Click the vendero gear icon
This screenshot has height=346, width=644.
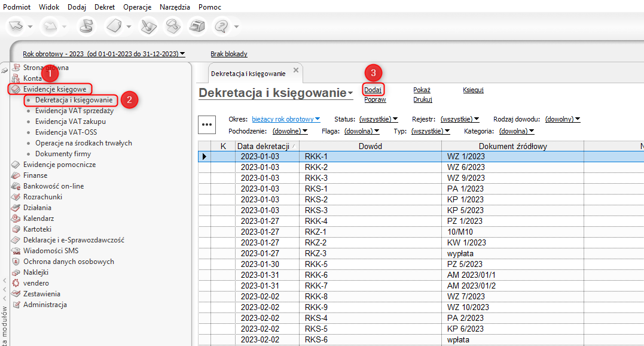[x=16, y=283]
